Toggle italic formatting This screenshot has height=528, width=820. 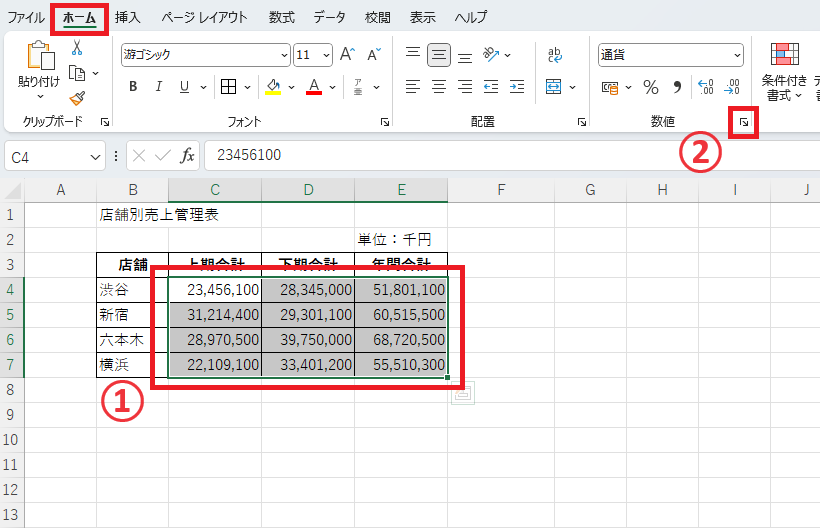tap(158, 87)
